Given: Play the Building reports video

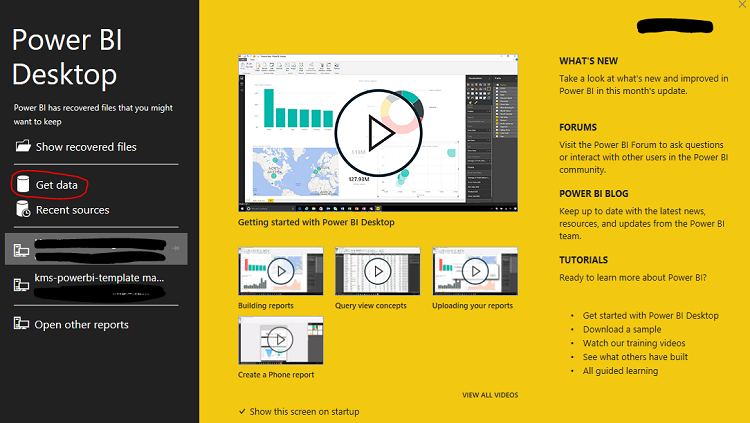Looking at the screenshot, I should click(x=281, y=271).
